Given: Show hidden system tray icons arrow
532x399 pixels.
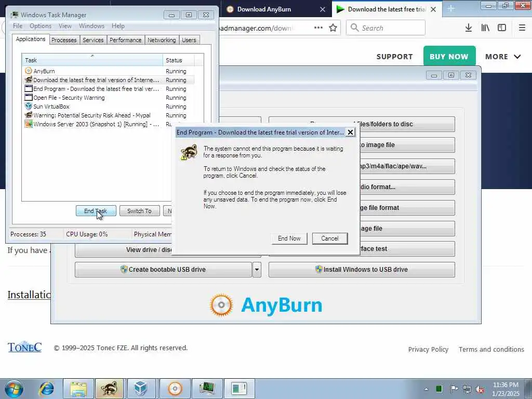Looking at the screenshot, I should 426,389.
